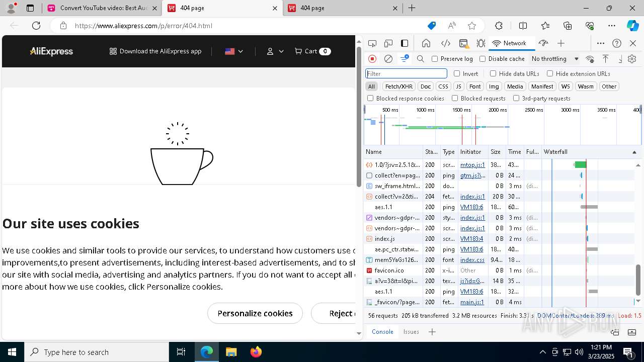Viewport: 644px width, 362px height.
Task: Enable Preserve log checkbox
Action: pos(435,59)
